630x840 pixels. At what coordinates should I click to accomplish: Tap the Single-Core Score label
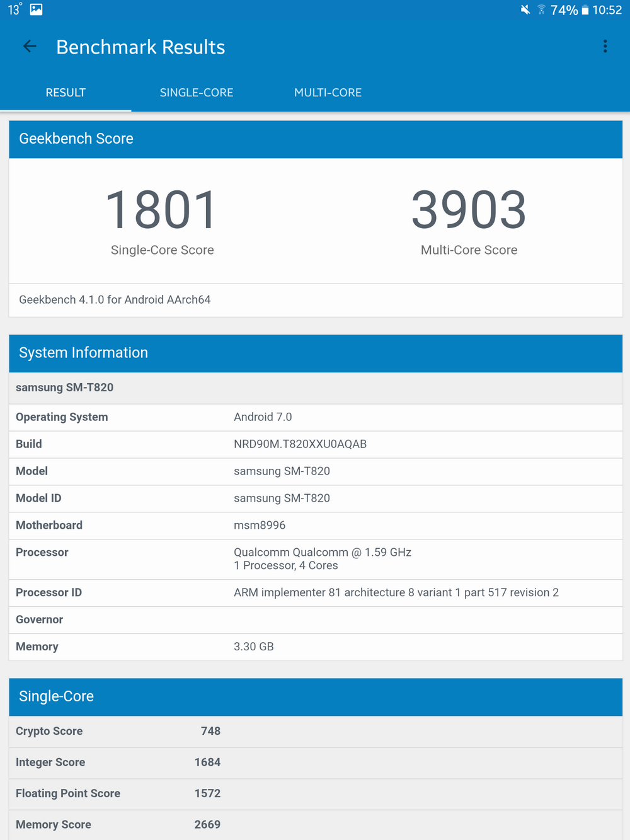(163, 250)
